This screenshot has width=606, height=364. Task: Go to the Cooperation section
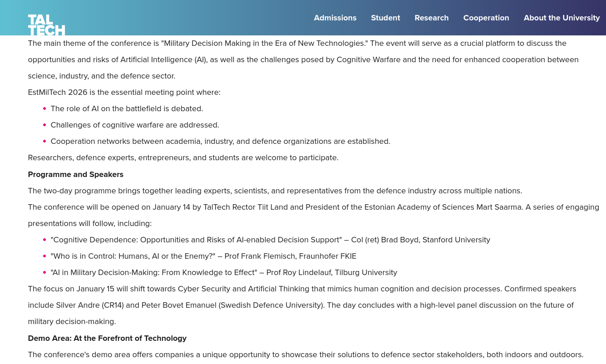pyautogui.click(x=486, y=18)
